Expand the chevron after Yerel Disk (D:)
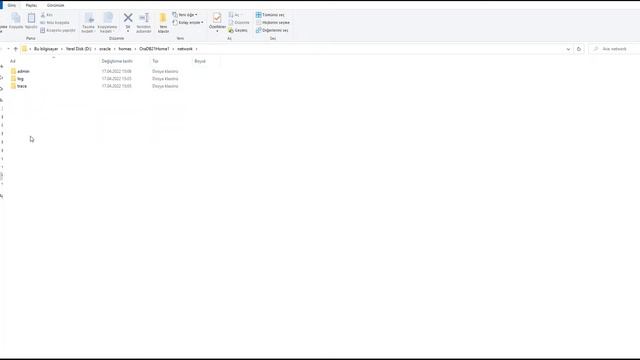Viewport: 640px width, 360px height. pos(96,49)
